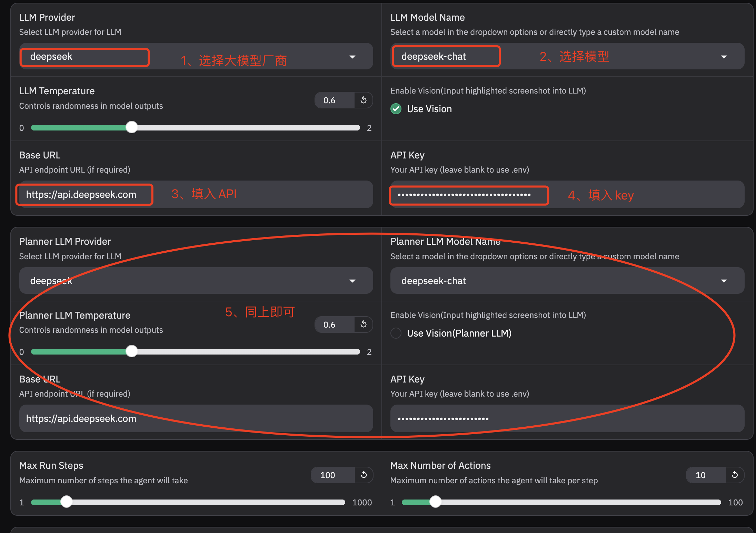The height and width of the screenshot is (533, 756).
Task: Click the Max Number of Actions number field
Action: (x=706, y=475)
